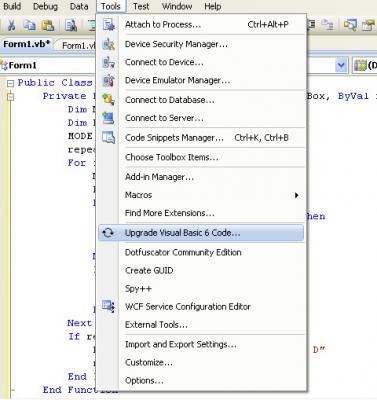The height and width of the screenshot is (400, 377).
Task: Click the toolbar icon right of Paste
Action: click(71, 25)
